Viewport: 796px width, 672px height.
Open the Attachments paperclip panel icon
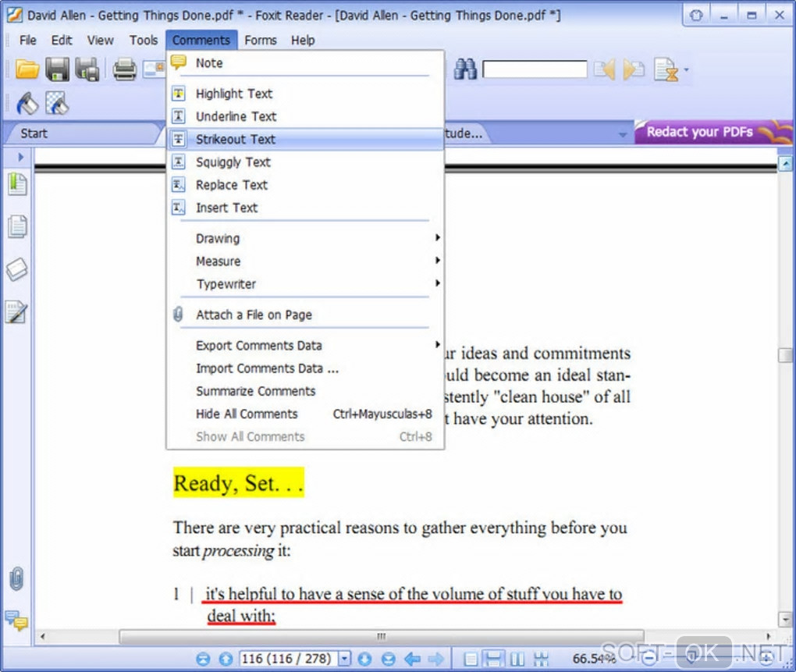16,578
